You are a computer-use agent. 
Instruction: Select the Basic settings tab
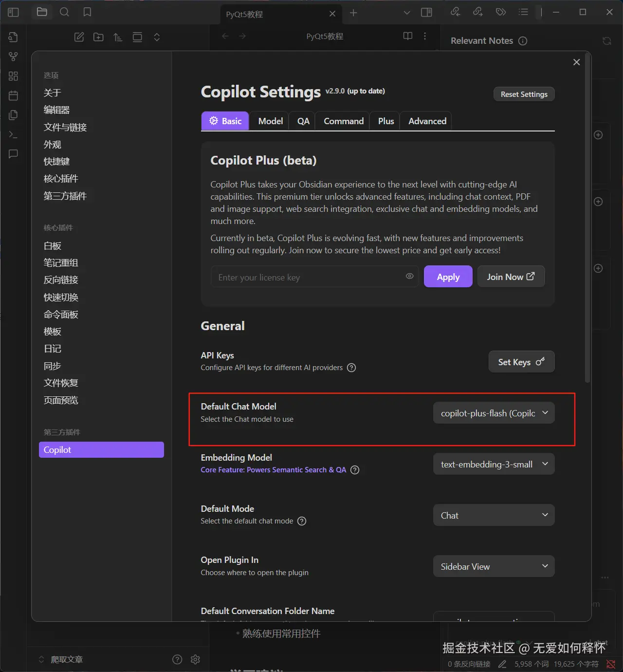225,121
